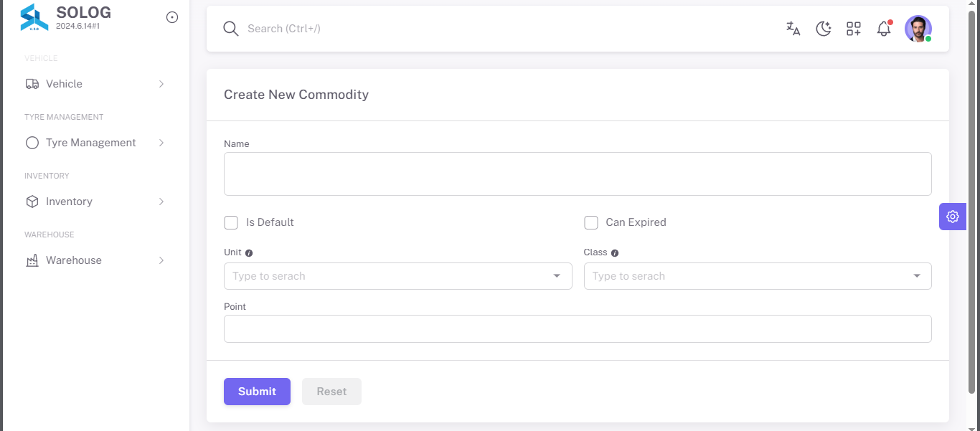
Task: Click the Vehicle truck icon
Action: (32, 84)
